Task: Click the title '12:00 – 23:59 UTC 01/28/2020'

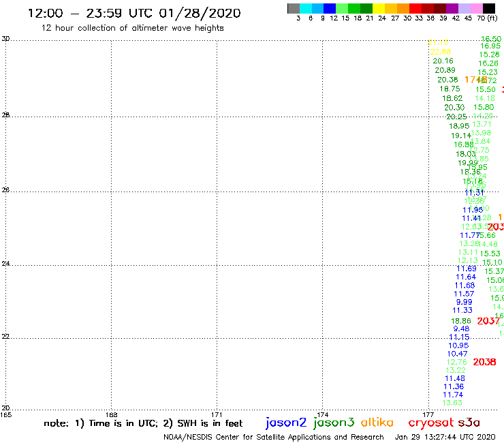Action: [134, 13]
